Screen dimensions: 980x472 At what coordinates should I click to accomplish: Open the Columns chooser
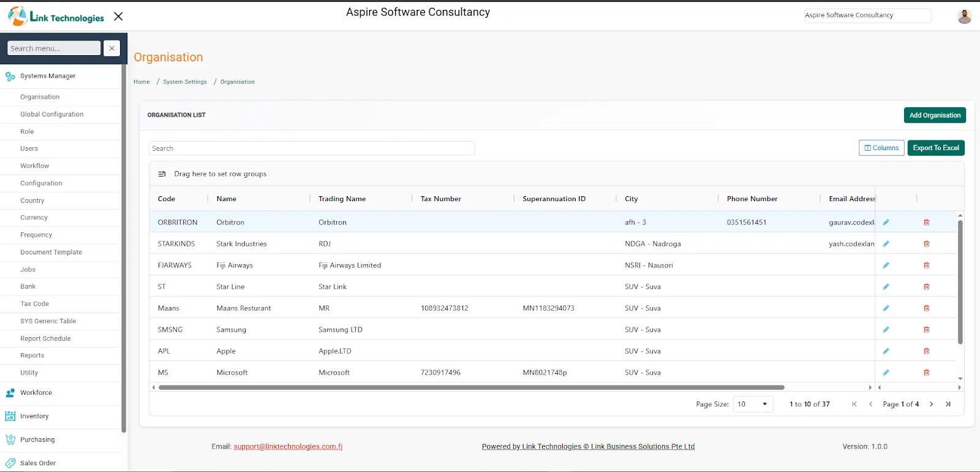[881, 148]
